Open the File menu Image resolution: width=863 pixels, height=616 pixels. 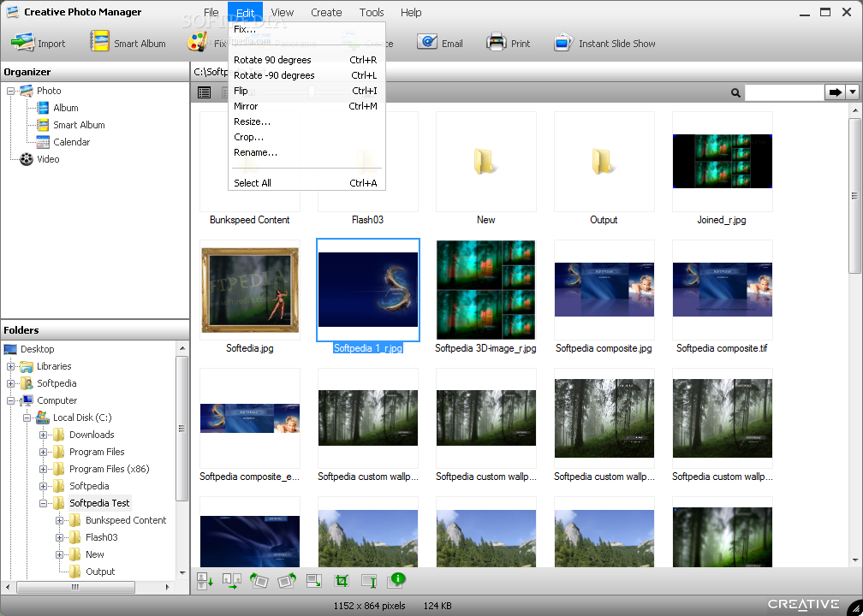[x=211, y=12]
